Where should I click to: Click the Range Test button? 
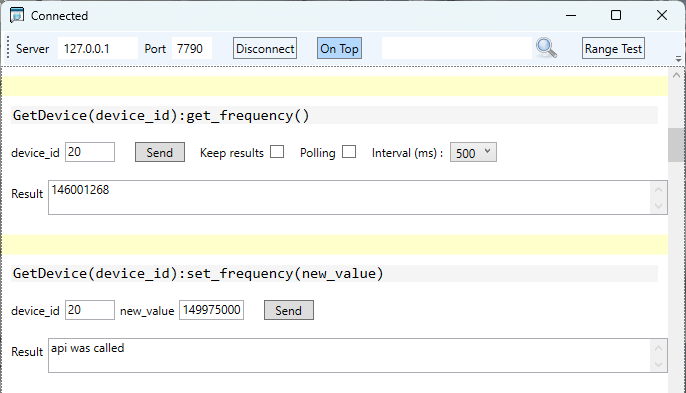(613, 48)
